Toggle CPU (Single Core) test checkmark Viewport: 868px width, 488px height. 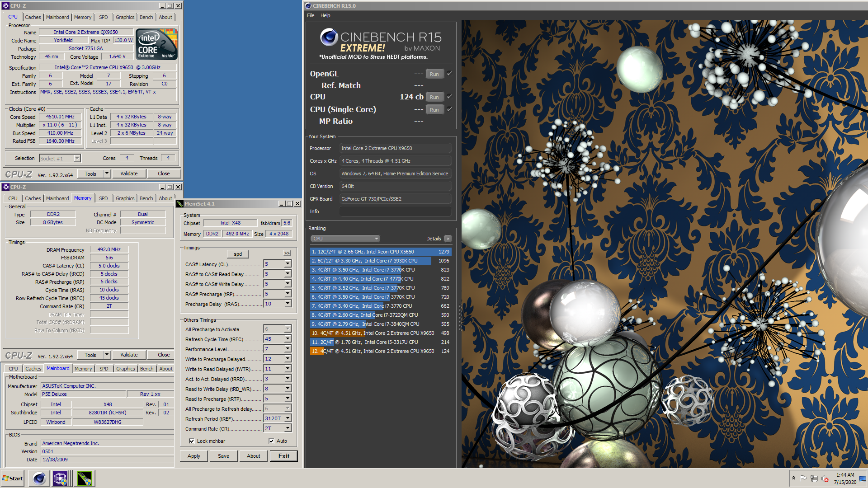(x=449, y=109)
